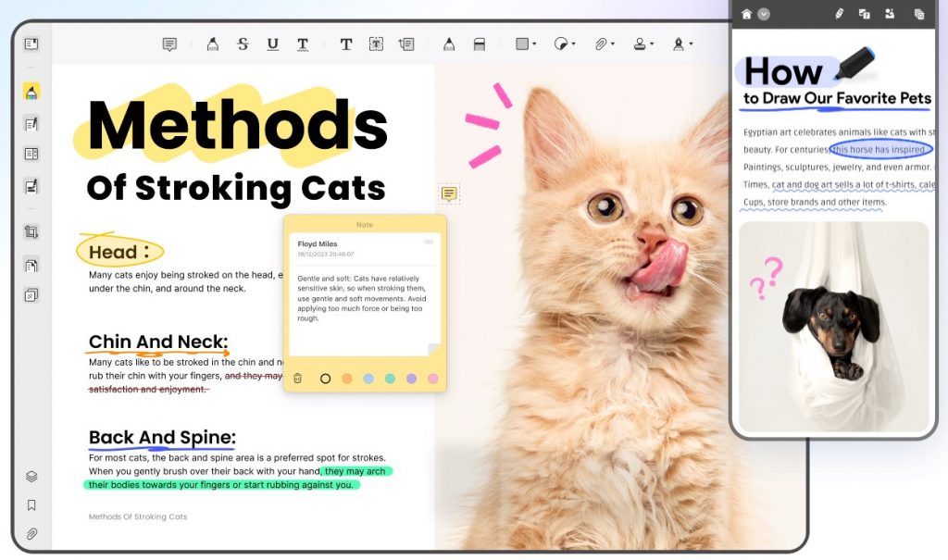Click the green highlighted 'they may arch' text
The image size is (948, 560).
tap(356, 471)
